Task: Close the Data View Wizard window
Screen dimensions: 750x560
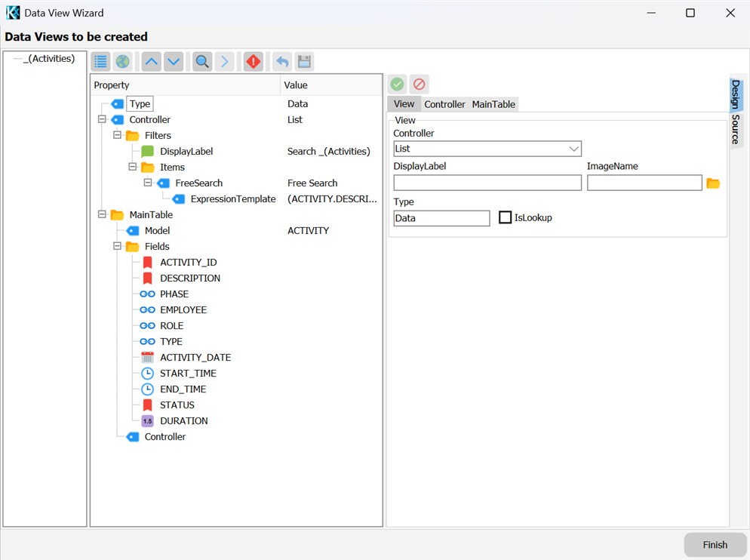Action: pos(730,13)
